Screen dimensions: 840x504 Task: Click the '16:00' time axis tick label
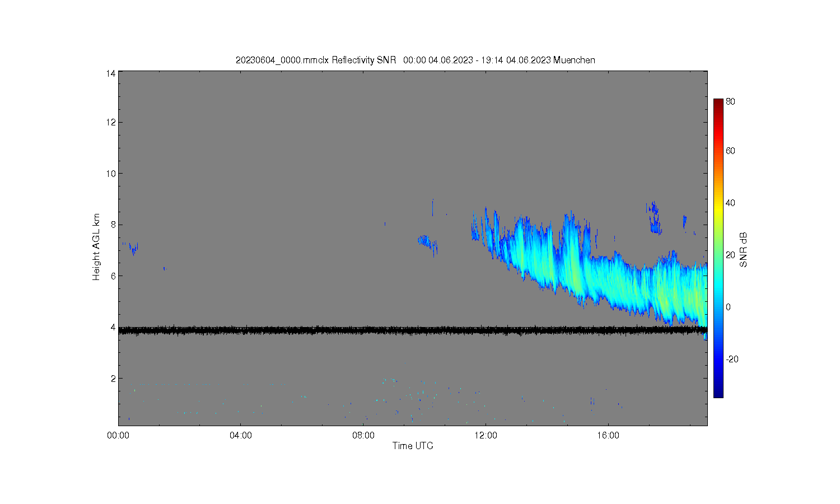[608, 435]
